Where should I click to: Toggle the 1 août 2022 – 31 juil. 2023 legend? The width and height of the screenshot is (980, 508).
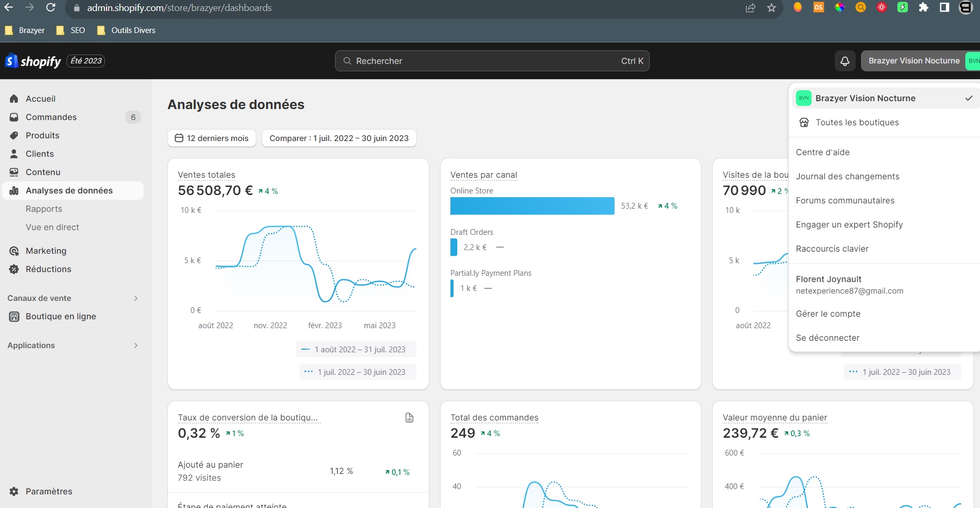tap(356, 350)
